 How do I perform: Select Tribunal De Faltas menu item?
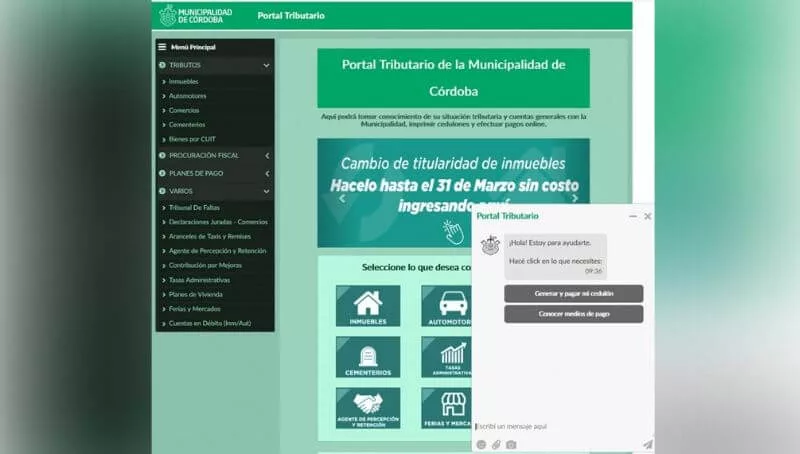click(x=193, y=207)
